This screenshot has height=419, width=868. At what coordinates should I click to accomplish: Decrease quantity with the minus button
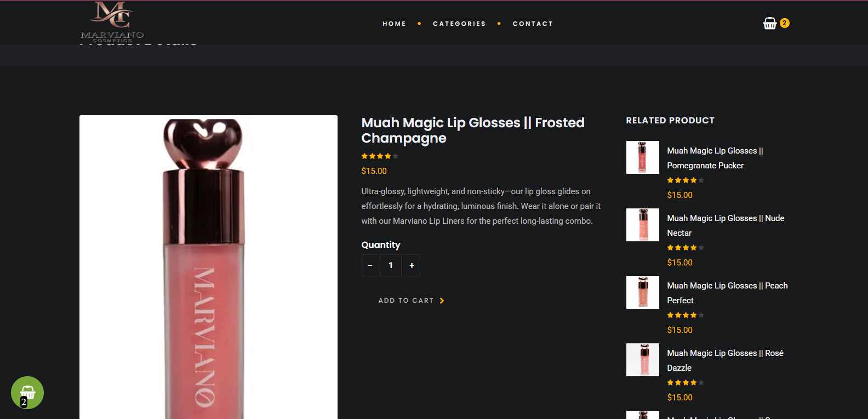click(370, 265)
